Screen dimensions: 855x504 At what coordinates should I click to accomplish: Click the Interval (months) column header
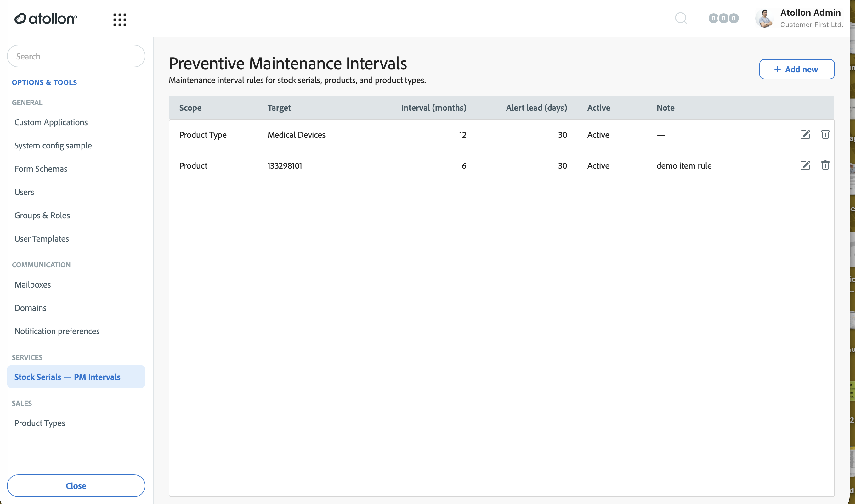pos(433,108)
